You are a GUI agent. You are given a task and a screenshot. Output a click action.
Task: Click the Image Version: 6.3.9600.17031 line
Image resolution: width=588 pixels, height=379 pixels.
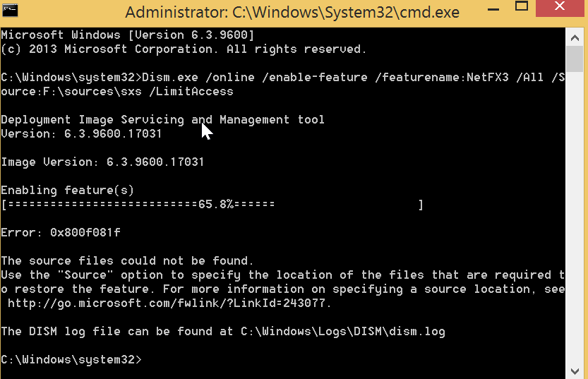[x=102, y=162]
